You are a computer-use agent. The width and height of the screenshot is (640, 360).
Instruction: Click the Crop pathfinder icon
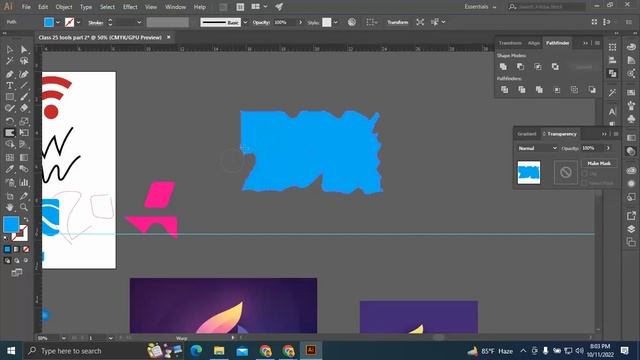point(557,90)
